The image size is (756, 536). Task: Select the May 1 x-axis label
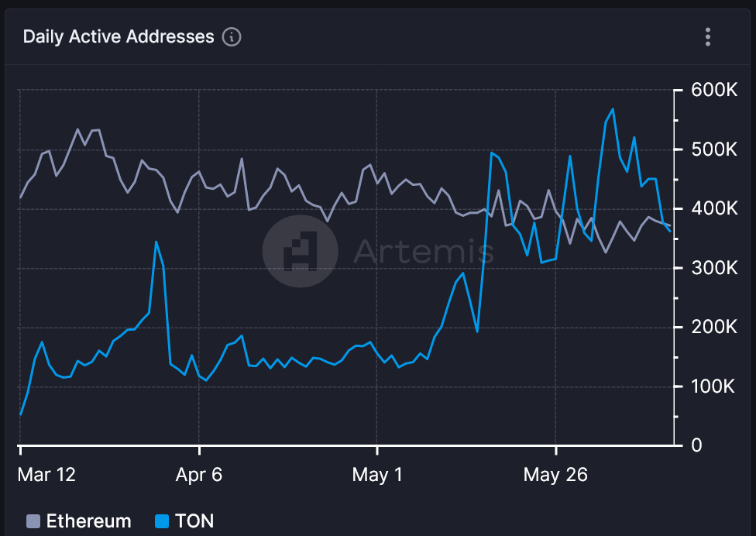(377, 475)
